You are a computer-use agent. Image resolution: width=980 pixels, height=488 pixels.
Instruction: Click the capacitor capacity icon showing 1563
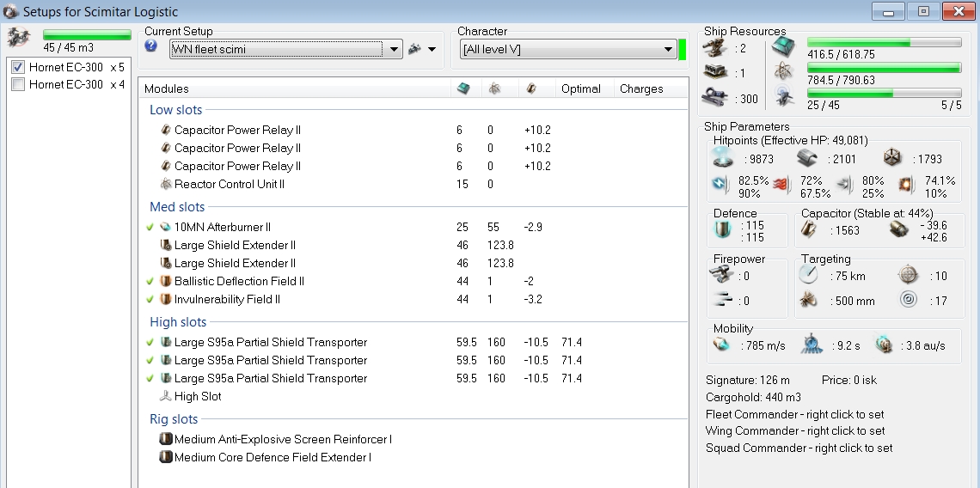pos(808,229)
